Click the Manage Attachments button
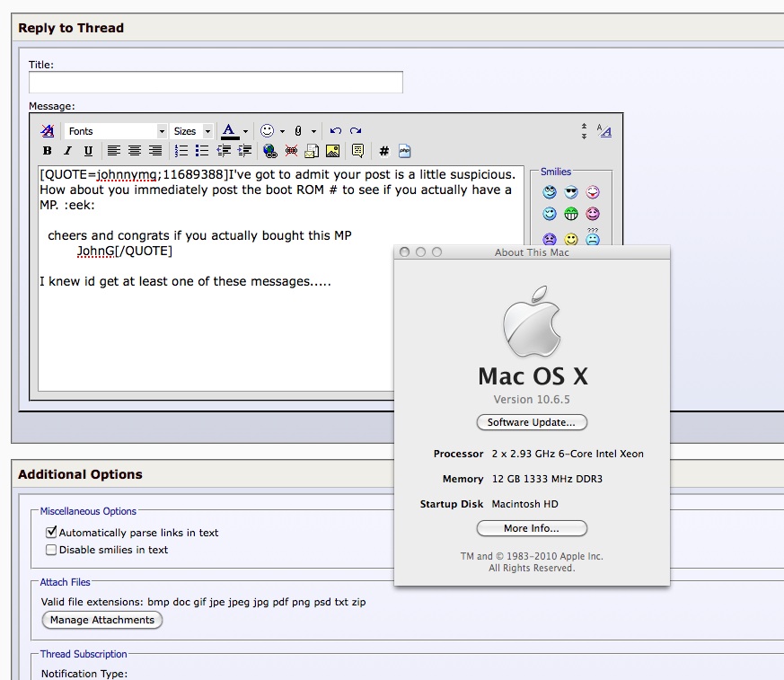Image resolution: width=784 pixels, height=680 pixels. (x=102, y=620)
